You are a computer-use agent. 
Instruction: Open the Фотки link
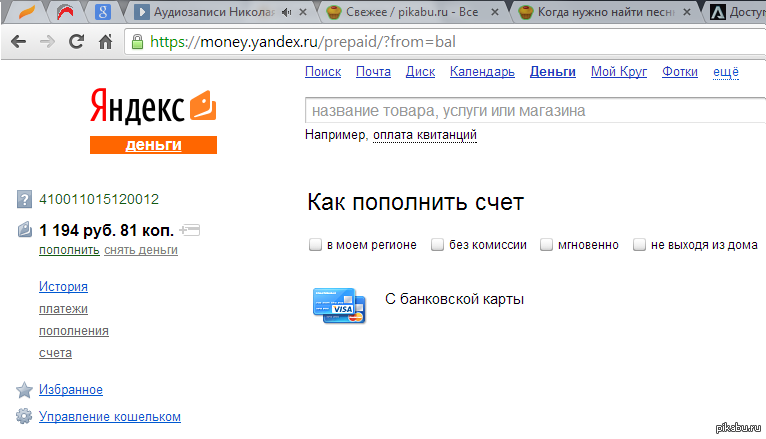[680, 72]
